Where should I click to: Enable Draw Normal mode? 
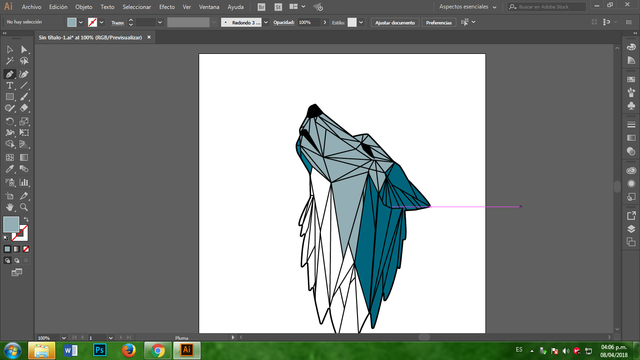tap(7, 260)
